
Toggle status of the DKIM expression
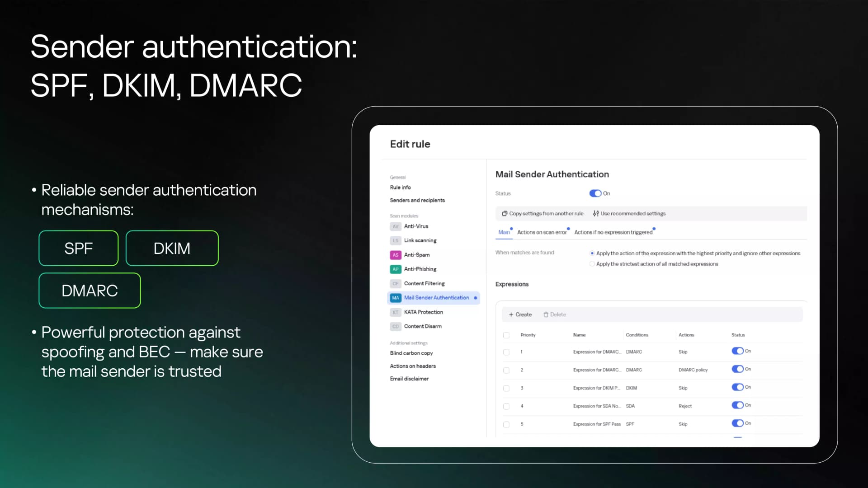[x=737, y=387]
